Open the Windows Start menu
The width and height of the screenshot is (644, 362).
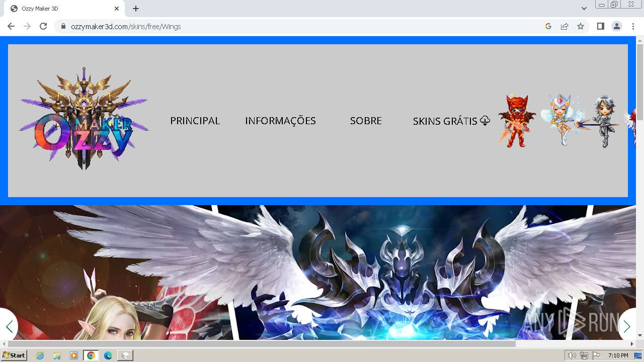(x=14, y=355)
